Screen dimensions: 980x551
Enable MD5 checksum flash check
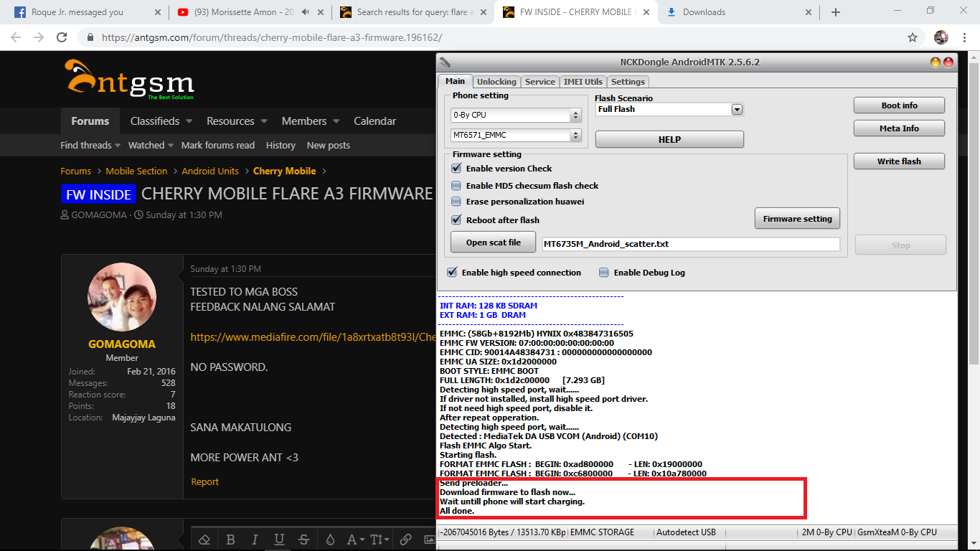click(456, 186)
